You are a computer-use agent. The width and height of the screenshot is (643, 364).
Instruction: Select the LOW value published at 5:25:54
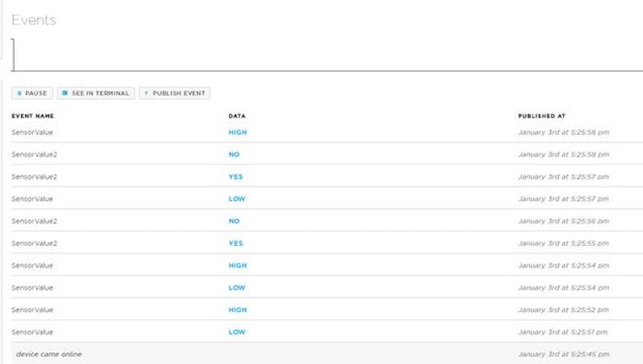tap(237, 288)
